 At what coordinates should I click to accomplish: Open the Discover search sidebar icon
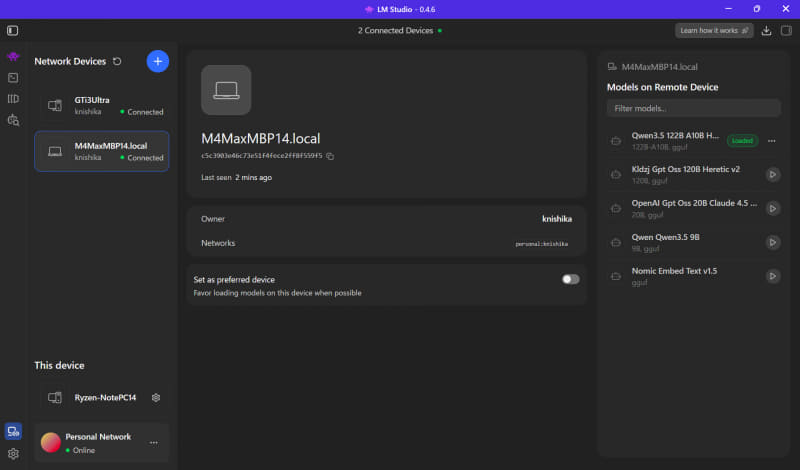pyautogui.click(x=13, y=120)
